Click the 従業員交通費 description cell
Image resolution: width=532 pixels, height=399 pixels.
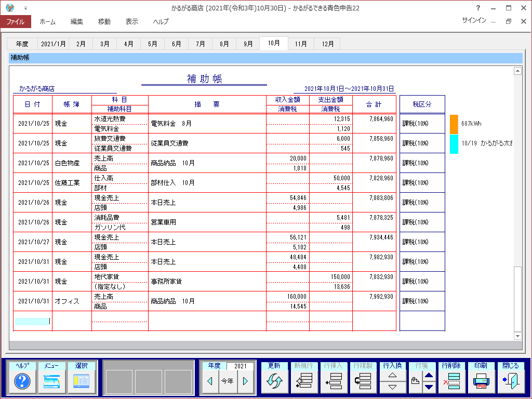click(207, 143)
